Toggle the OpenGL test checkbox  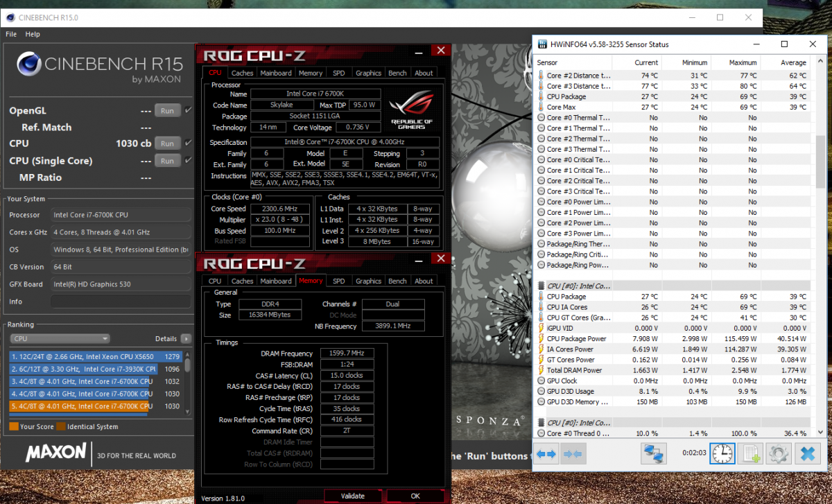(188, 110)
